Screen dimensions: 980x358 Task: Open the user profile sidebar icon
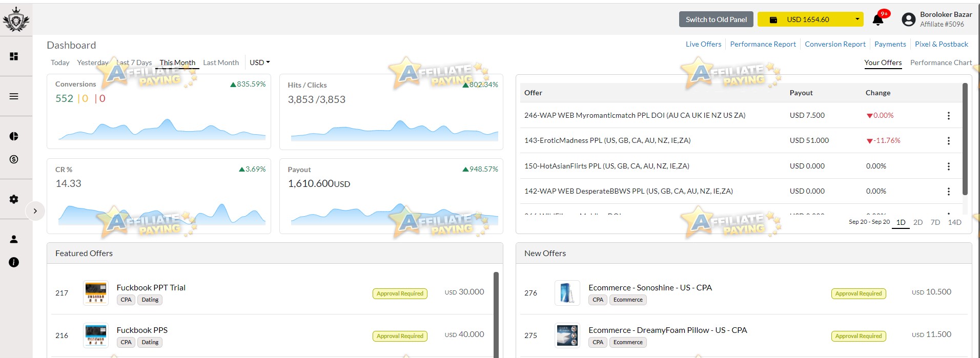(x=14, y=239)
